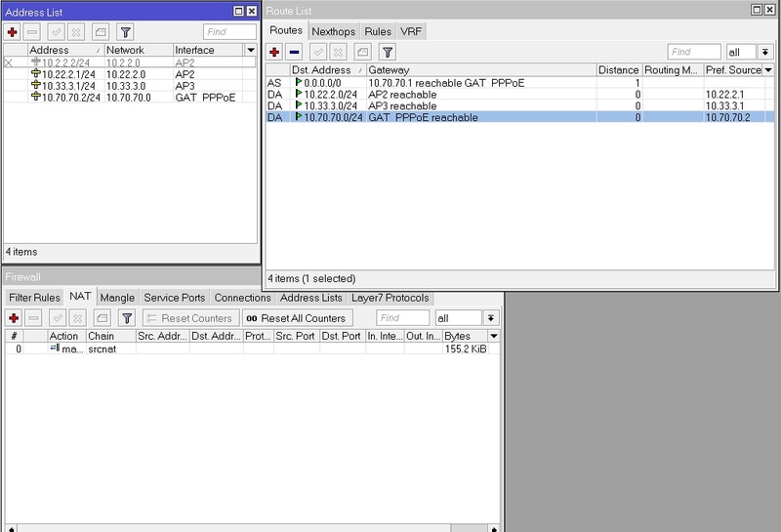Comment icon in Firewall toolbar
This screenshot has height=532, width=781.
click(x=103, y=318)
